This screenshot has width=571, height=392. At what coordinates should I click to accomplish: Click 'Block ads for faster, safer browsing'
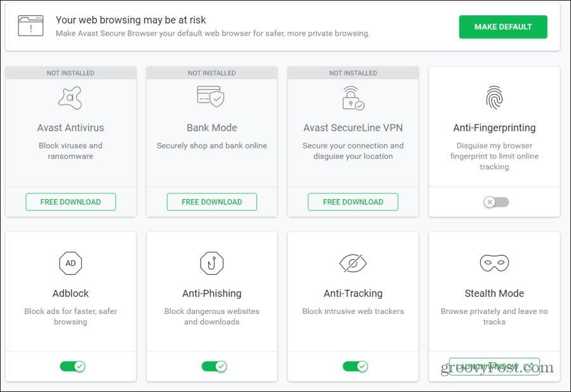tap(70, 317)
